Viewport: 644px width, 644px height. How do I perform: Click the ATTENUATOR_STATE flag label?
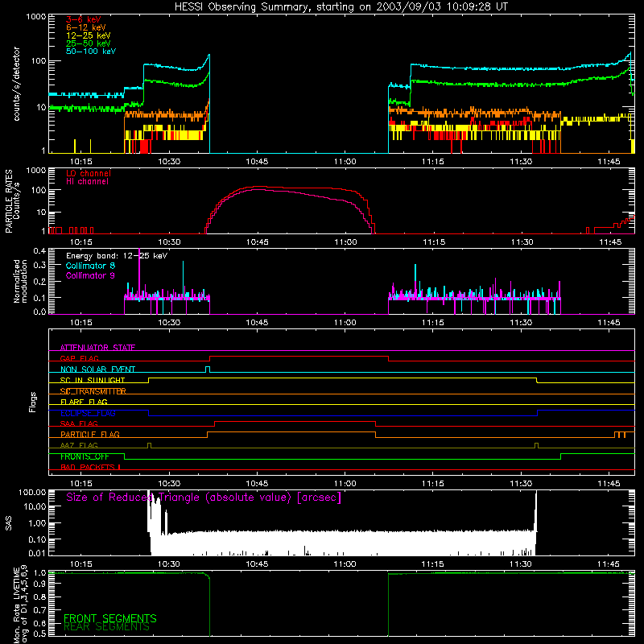tap(97, 348)
